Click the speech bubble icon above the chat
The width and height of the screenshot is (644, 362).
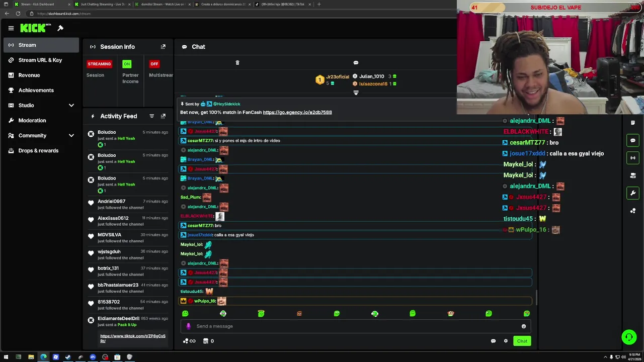click(x=356, y=63)
